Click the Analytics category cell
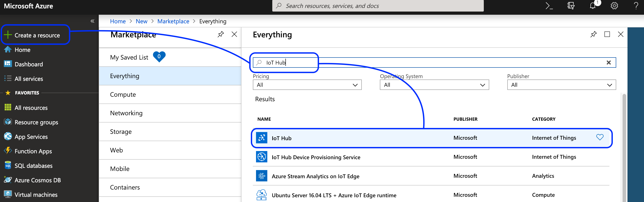 pos(543,176)
